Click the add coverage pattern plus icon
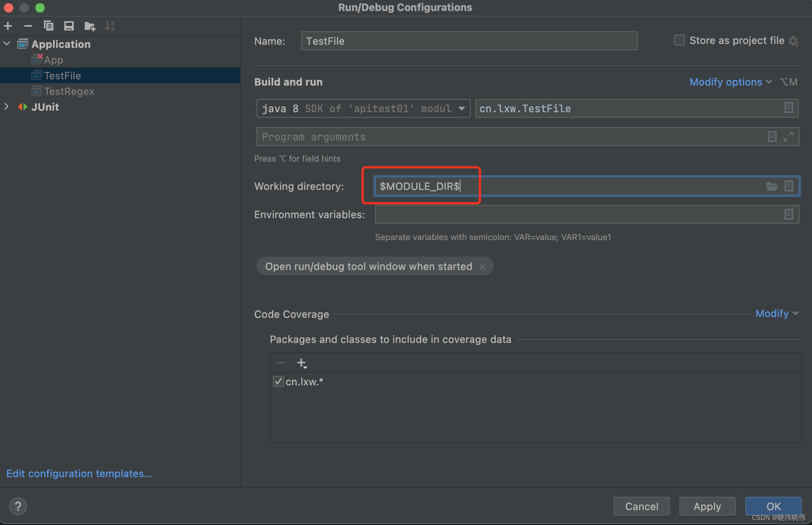The image size is (812, 525). (x=302, y=363)
